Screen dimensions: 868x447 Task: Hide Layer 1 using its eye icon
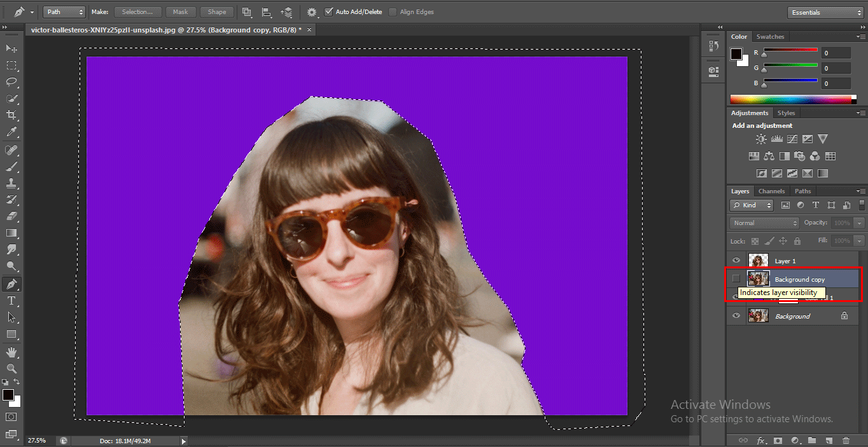(x=736, y=261)
